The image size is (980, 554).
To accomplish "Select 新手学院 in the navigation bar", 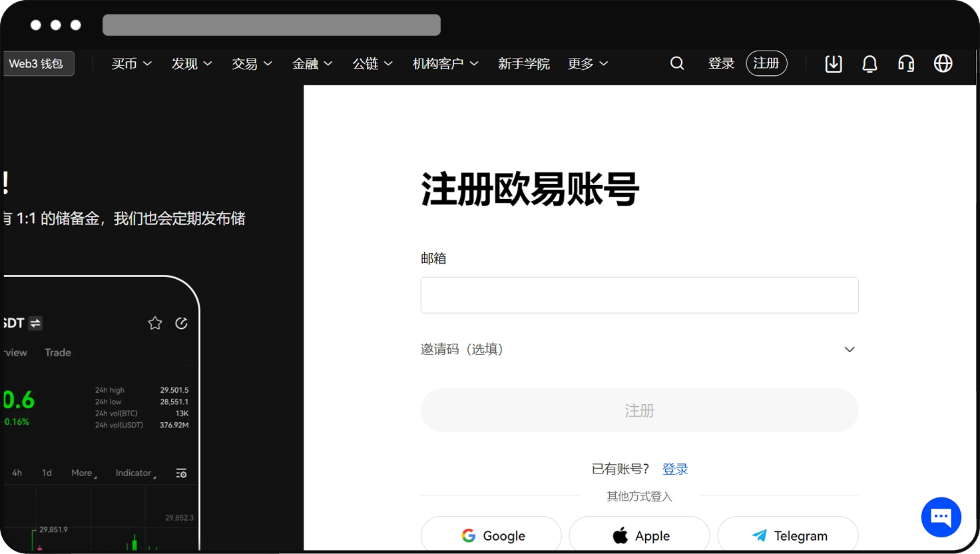I will (x=525, y=63).
